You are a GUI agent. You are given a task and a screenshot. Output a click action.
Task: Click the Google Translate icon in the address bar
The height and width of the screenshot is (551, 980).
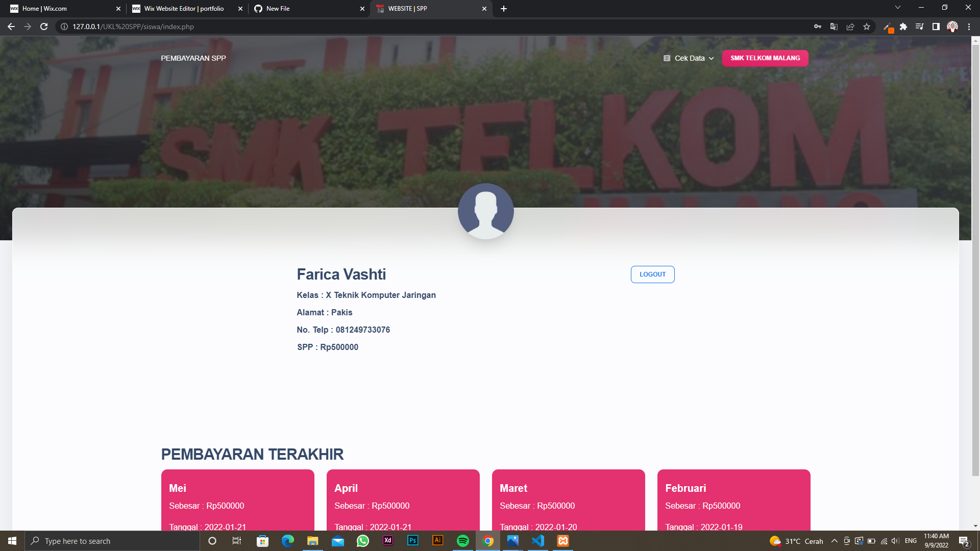tap(834, 27)
